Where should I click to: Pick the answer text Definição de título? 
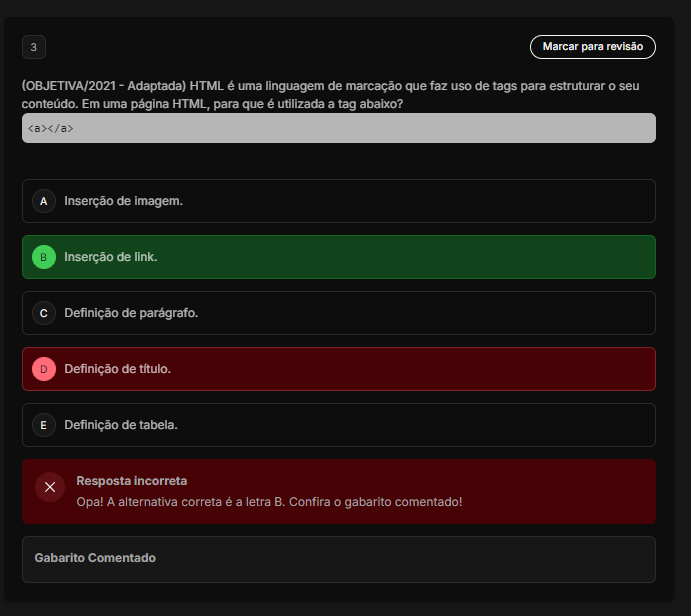tap(117, 369)
